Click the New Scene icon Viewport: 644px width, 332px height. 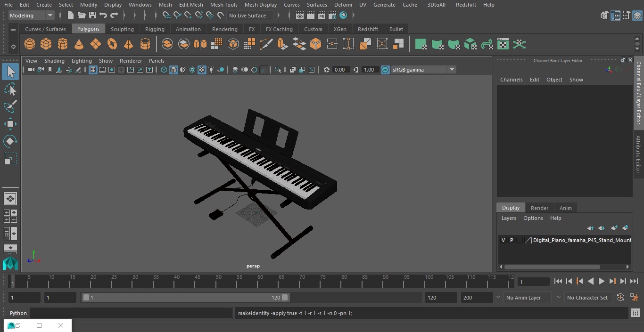tap(70, 16)
